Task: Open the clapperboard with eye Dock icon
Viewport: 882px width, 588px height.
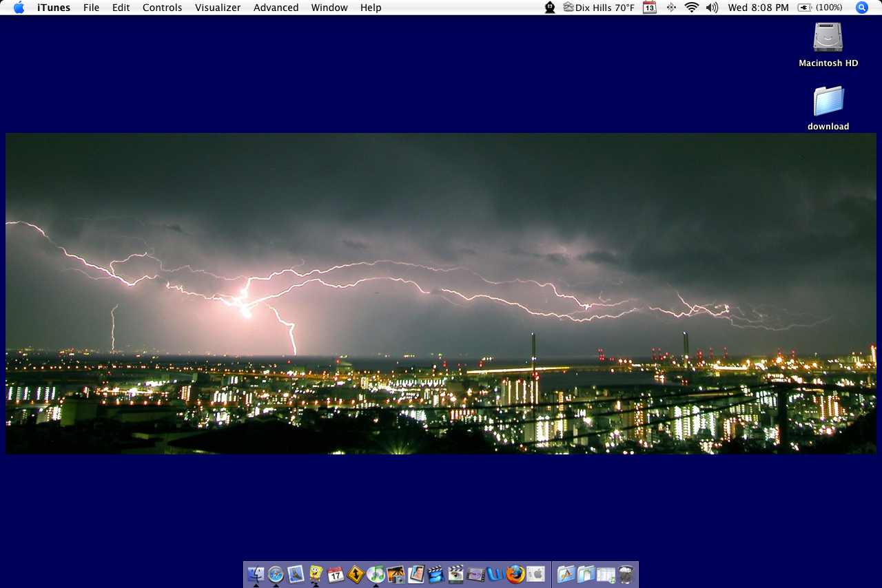Action: click(456, 574)
